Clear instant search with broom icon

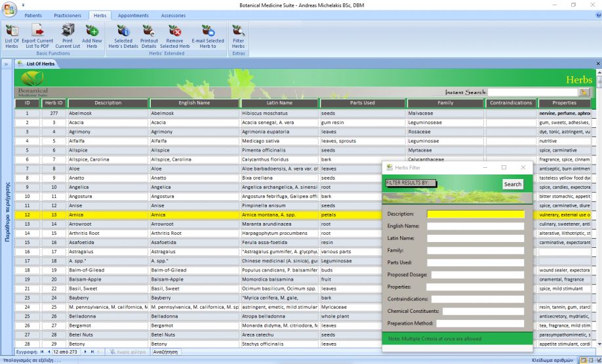(x=584, y=92)
